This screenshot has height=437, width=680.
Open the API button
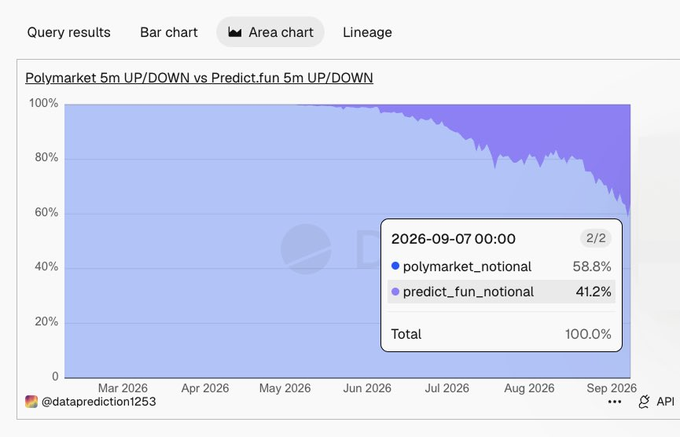pyautogui.click(x=656, y=402)
